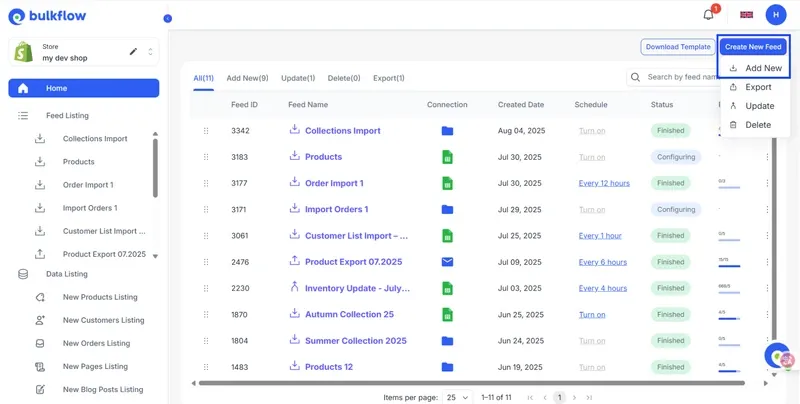Click email connection icon for Product Export 07.2025
800x404 pixels.
447,262
